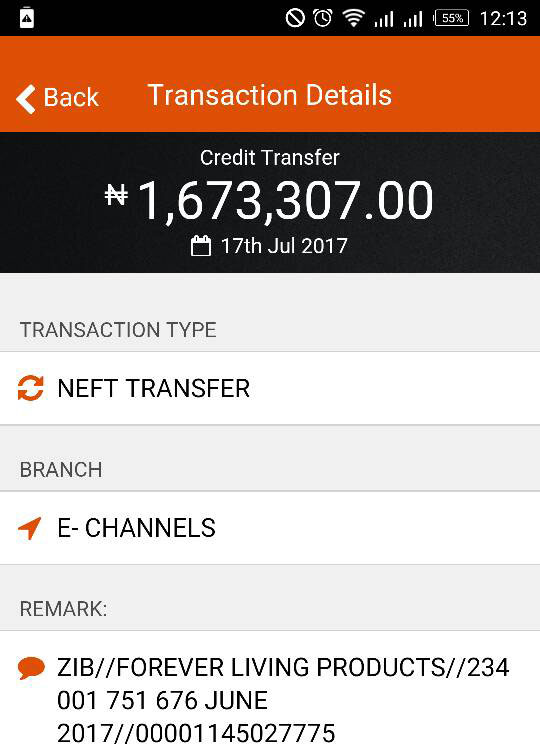
Task: Click the Credit Transfer label
Action: point(270,158)
